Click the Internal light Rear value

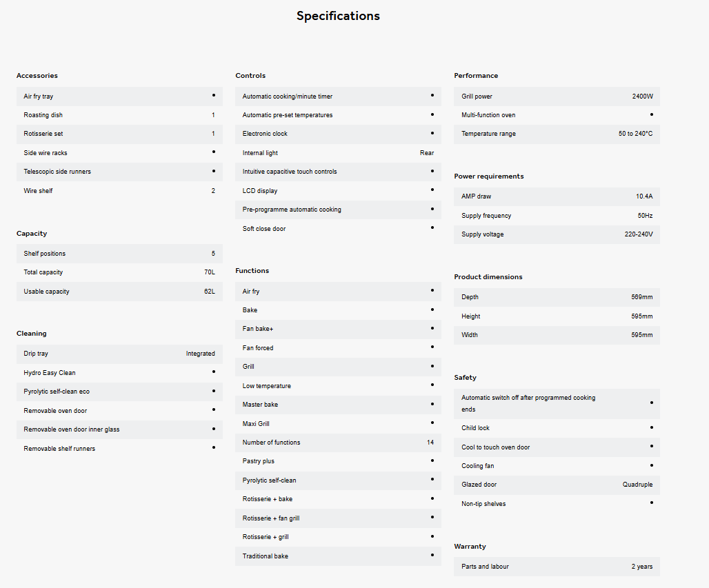(427, 153)
